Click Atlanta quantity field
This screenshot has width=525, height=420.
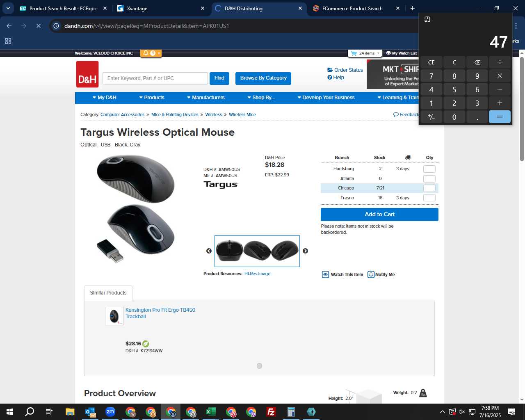(429, 179)
